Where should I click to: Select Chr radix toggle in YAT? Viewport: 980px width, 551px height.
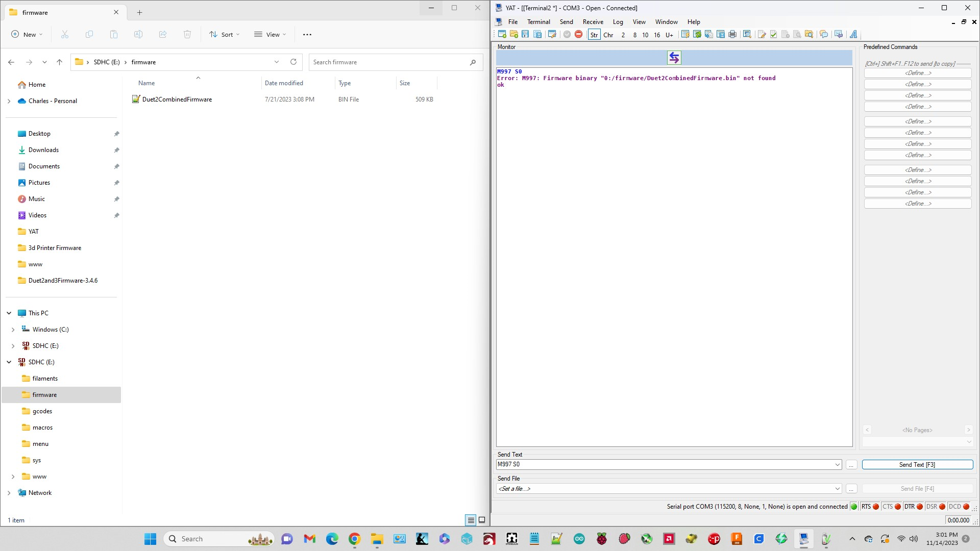point(608,35)
